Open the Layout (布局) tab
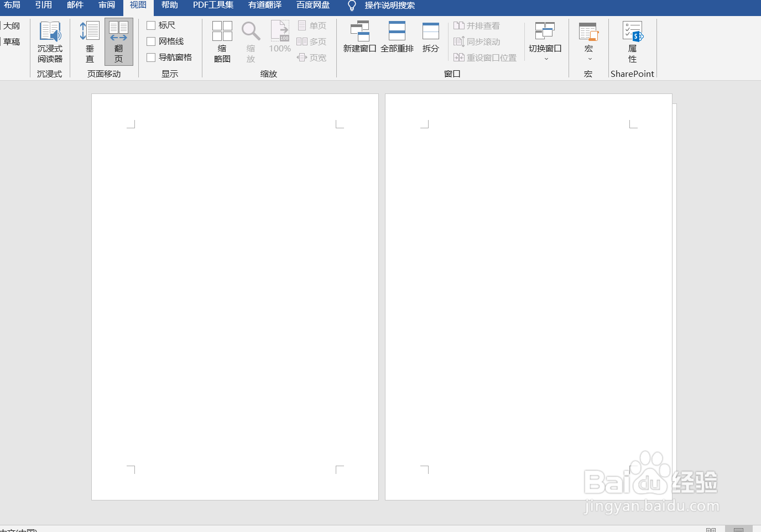Screen dimensions: 761x532 [x=12, y=5]
